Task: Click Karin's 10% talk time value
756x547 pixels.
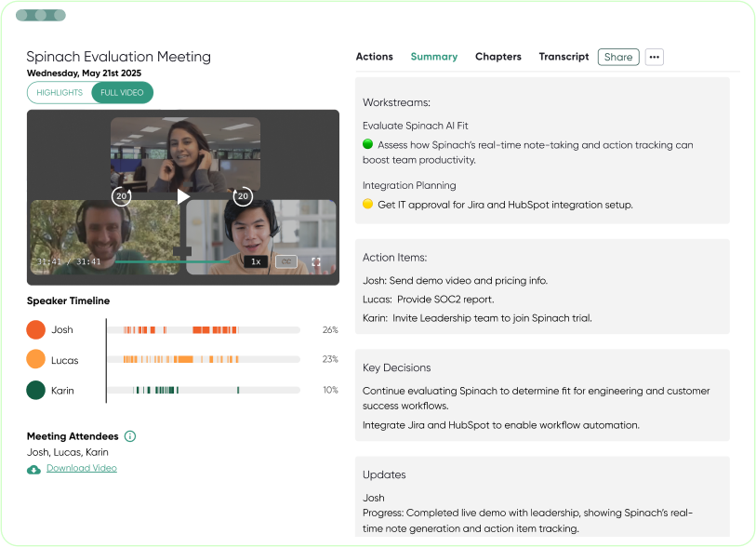Action: [330, 390]
